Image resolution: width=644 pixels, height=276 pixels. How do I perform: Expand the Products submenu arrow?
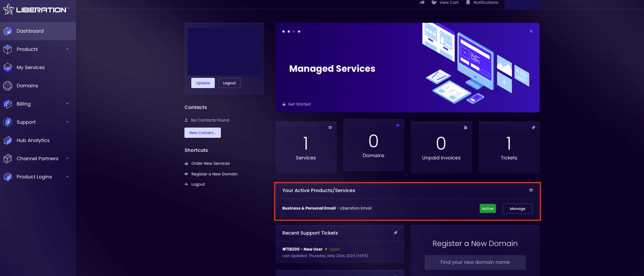(68, 49)
